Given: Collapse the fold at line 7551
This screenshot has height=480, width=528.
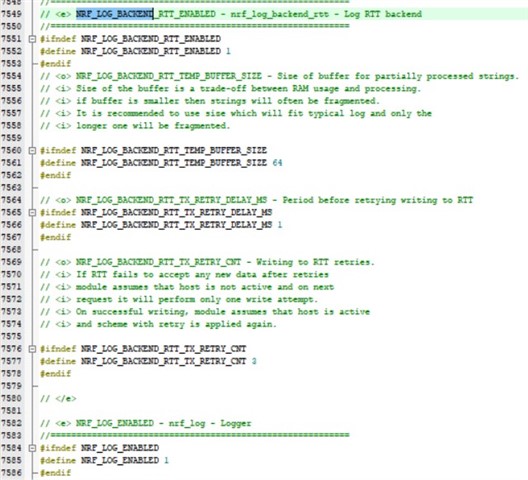Looking at the screenshot, I should (32, 39).
